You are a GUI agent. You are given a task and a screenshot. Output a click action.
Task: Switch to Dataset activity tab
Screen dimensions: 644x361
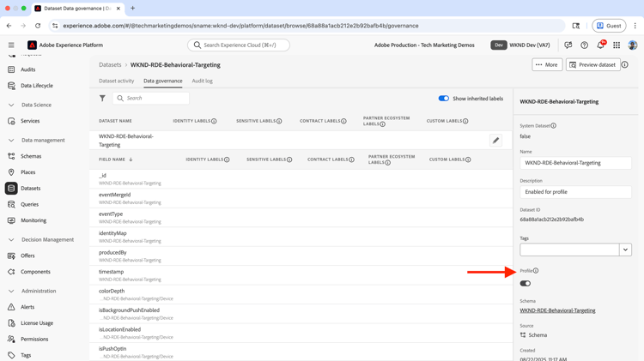116,81
